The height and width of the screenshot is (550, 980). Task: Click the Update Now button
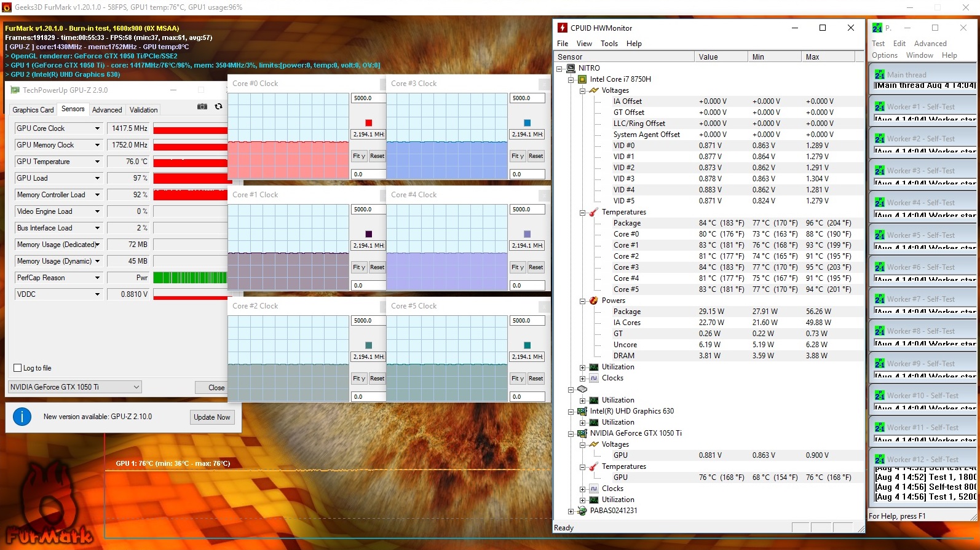(x=211, y=417)
